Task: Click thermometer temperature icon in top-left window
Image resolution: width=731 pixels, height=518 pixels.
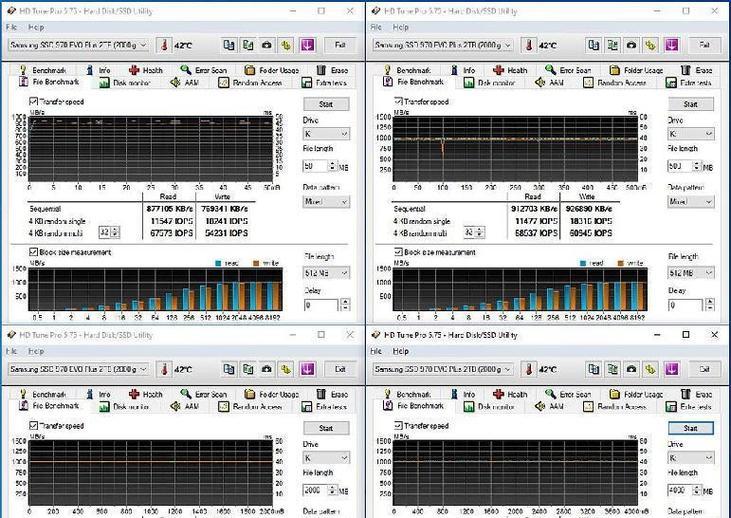Action: [164, 45]
